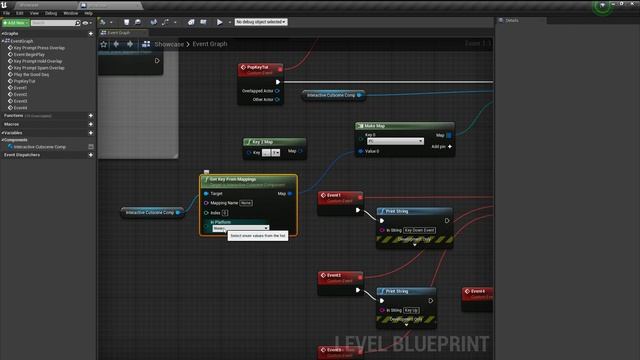Click the Save icon in the toolbar

point(126,22)
